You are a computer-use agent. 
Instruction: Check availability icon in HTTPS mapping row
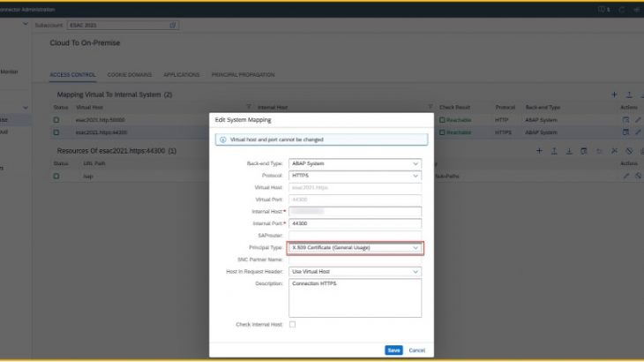625,132
